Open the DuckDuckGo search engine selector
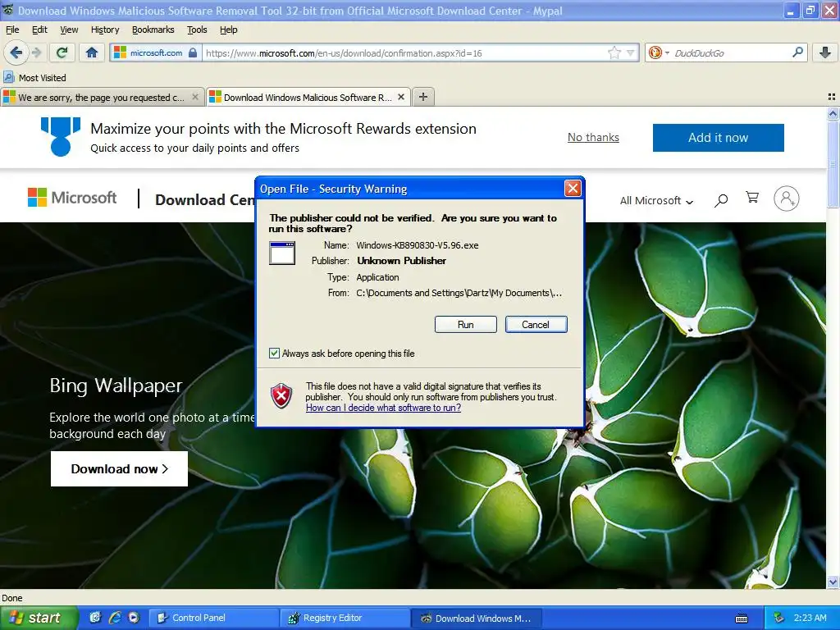840x630 pixels. click(x=659, y=52)
